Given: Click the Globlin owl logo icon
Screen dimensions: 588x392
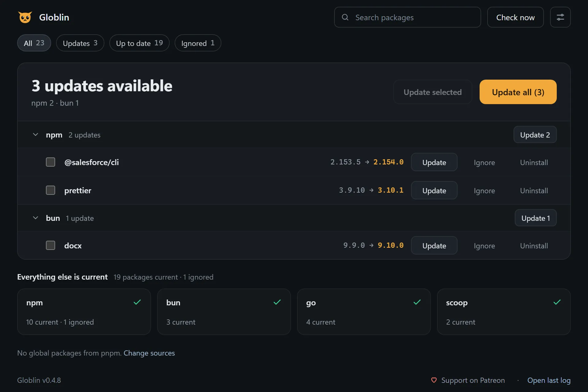Looking at the screenshot, I should coord(25,17).
